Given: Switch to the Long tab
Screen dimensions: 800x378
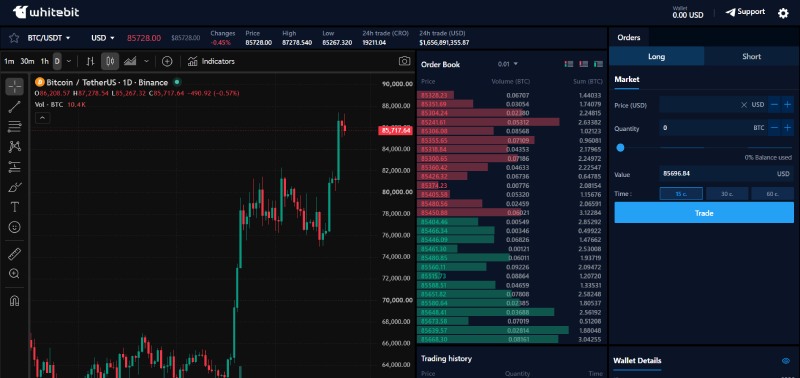Looking at the screenshot, I should pyautogui.click(x=656, y=56).
